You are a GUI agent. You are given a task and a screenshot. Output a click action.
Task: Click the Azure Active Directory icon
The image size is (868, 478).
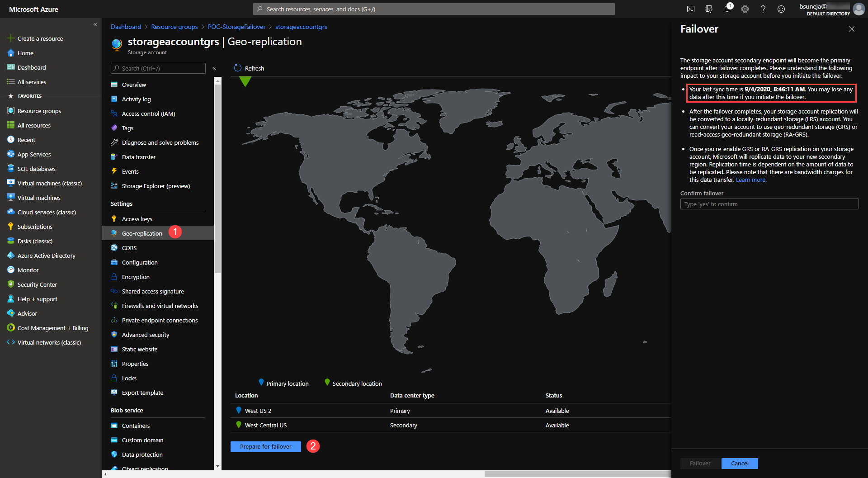click(11, 256)
